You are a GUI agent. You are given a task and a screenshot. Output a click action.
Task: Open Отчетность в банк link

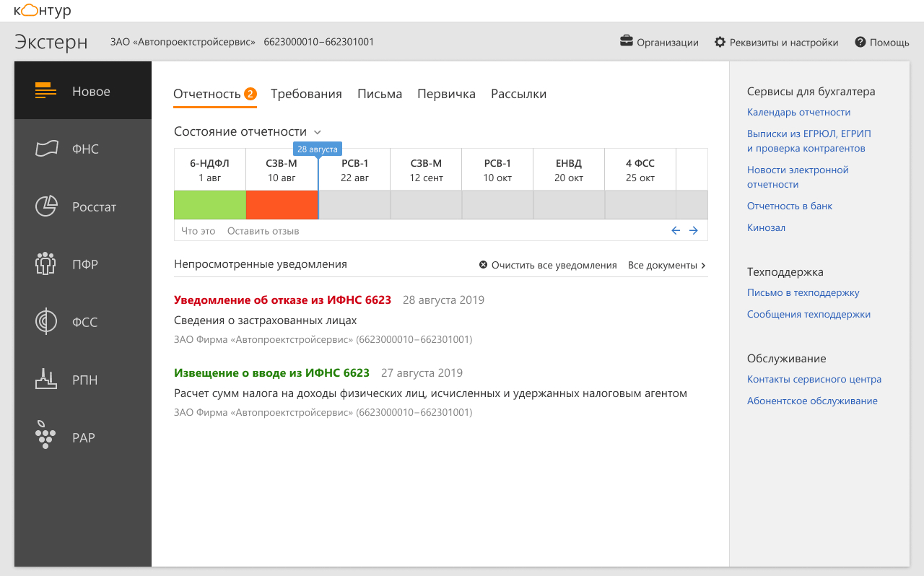coord(790,206)
